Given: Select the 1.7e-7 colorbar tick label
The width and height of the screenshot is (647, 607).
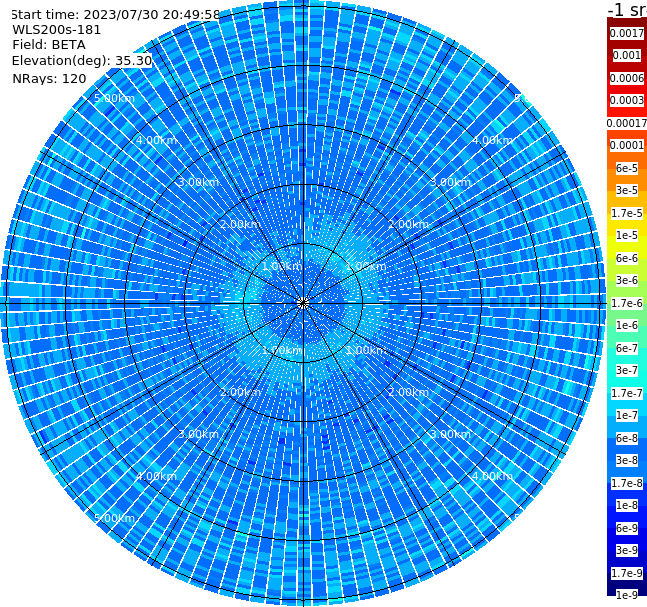Looking at the screenshot, I should point(627,393).
